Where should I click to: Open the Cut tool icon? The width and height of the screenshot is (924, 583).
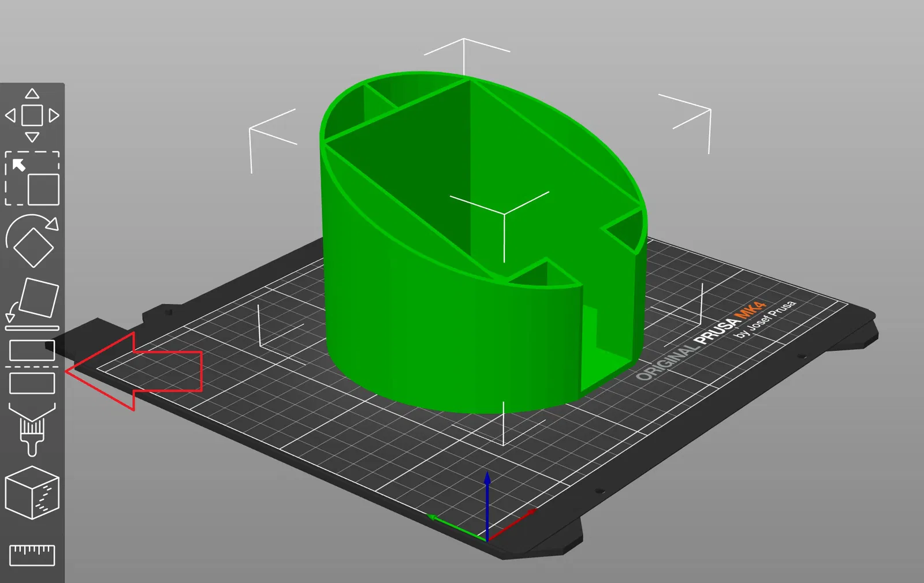pyautogui.click(x=32, y=367)
